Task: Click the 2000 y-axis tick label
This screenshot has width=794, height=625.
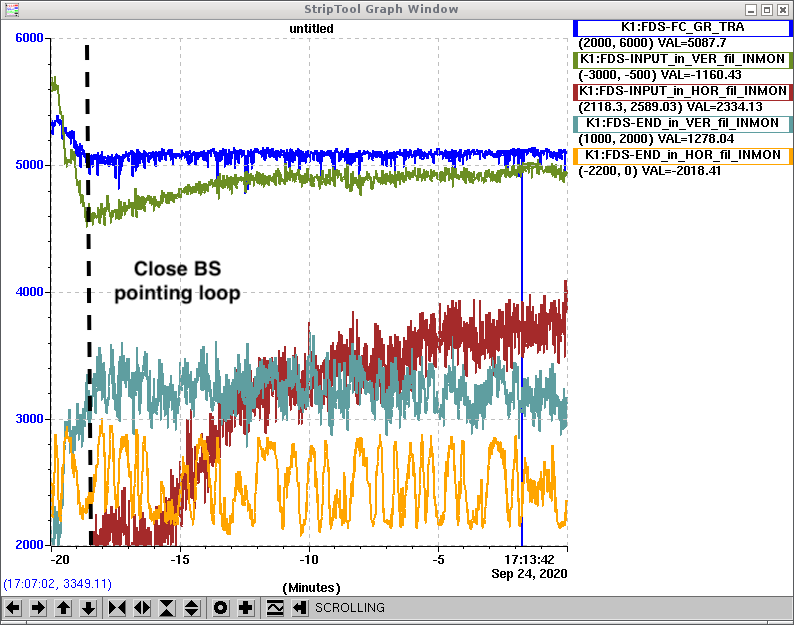Action: point(29,544)
